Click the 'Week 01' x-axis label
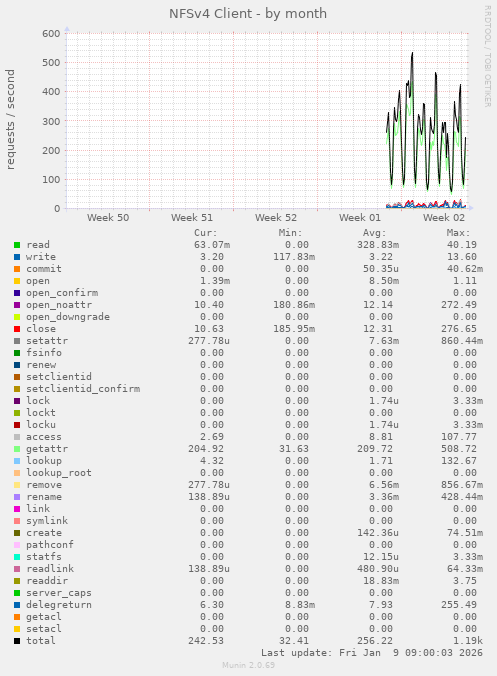The height and width of the screenshot is (676, 497). coord(360,218)
